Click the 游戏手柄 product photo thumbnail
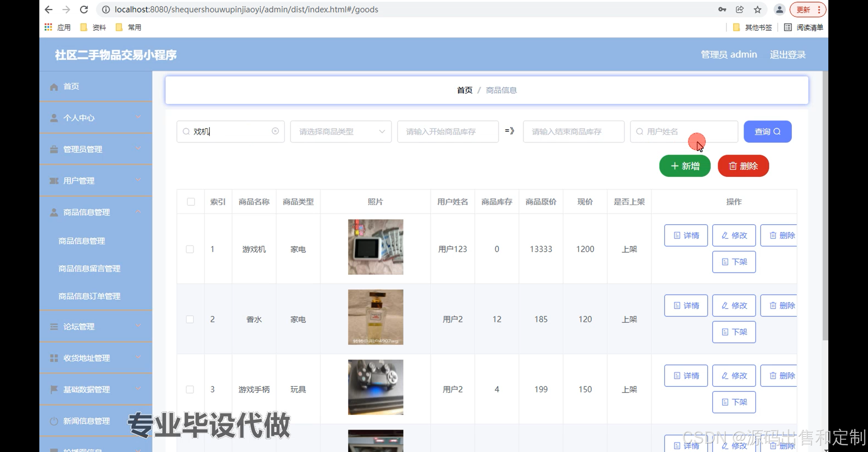Image resolution: width=868 pixels, height=452 pixels. [x=375, y=387]
